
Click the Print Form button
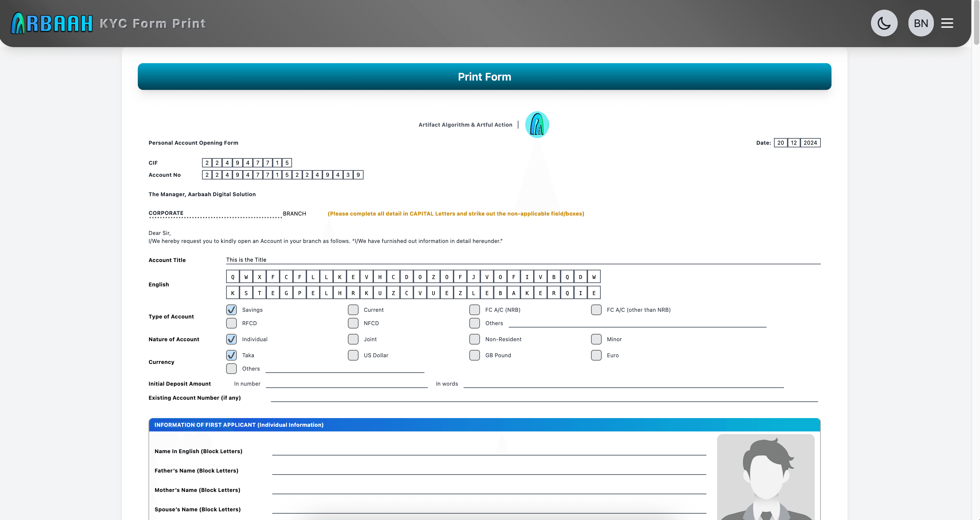click(x=484, y=77)
